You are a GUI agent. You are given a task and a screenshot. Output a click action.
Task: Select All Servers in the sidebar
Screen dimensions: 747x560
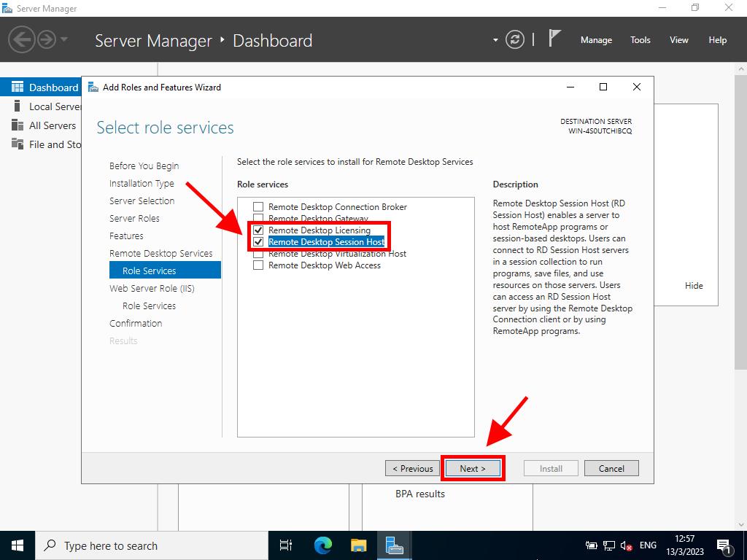[x=41, y=125]
